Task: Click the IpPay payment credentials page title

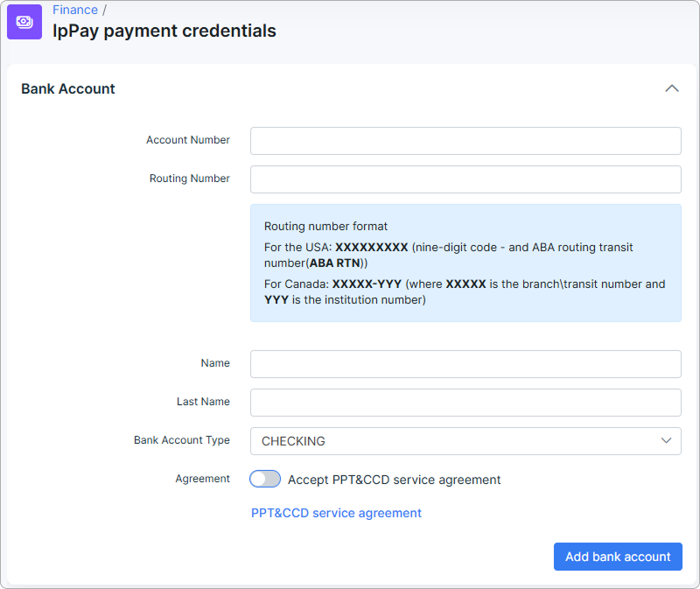Action: [164, 31]
